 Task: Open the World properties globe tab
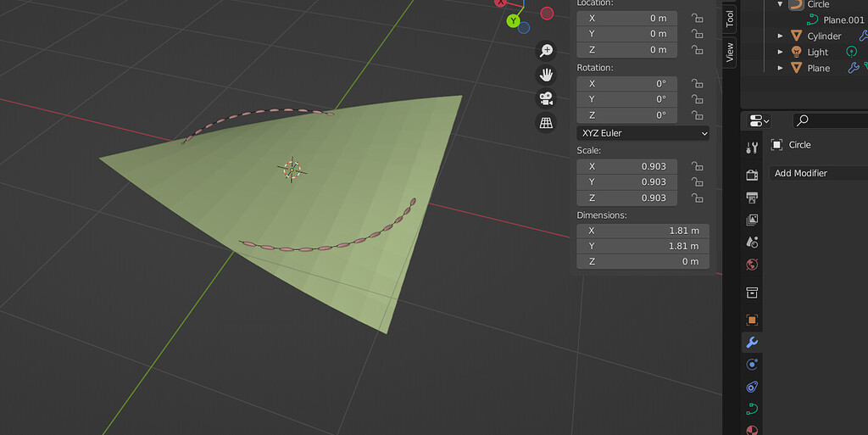752,265
